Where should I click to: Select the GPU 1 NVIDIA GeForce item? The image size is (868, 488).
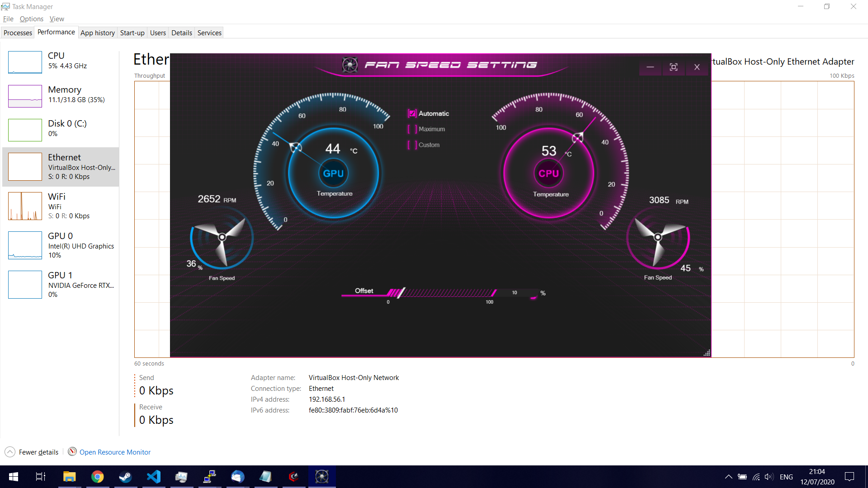61,285
